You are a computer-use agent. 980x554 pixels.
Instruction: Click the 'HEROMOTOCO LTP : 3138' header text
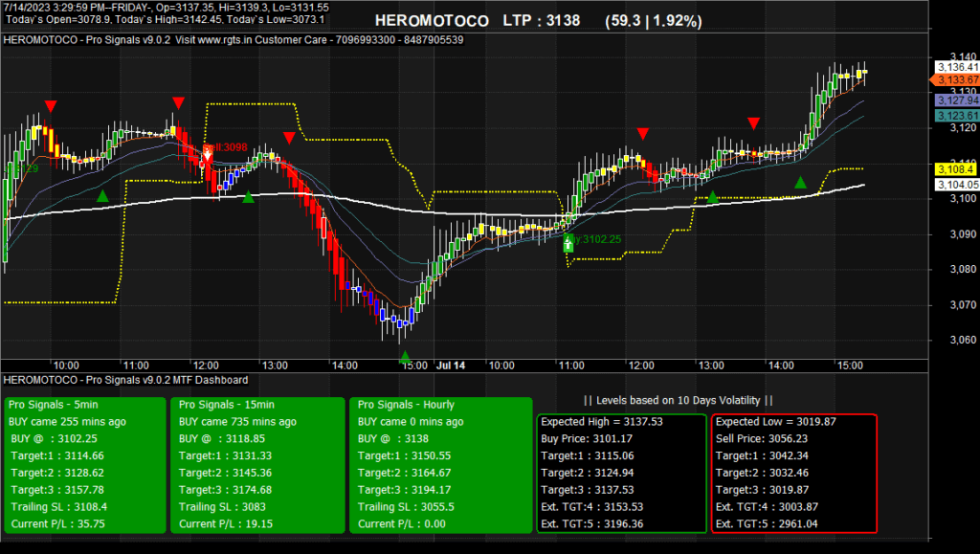[x=478, y=21]
